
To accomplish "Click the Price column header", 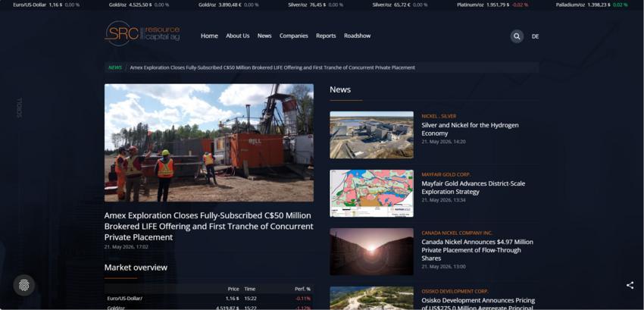I will 233,289.
